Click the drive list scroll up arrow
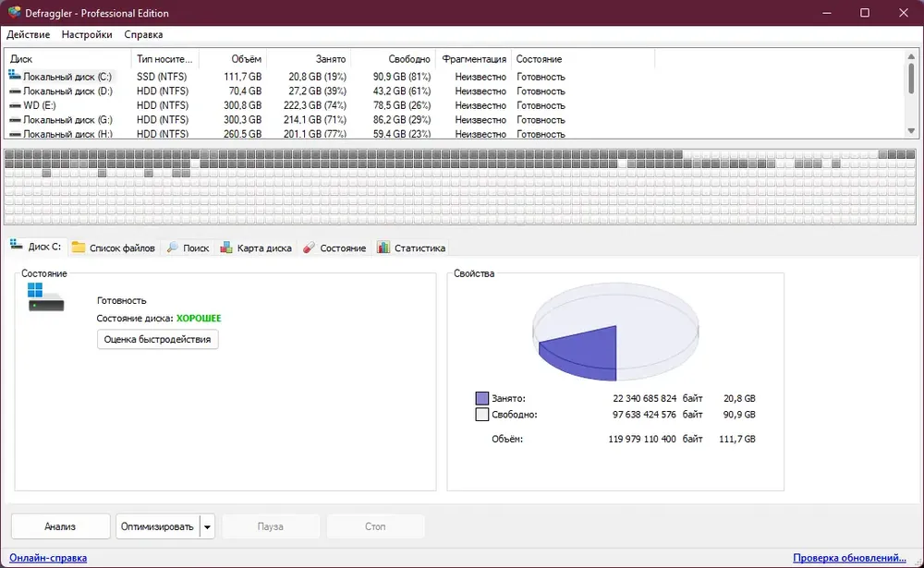This screenshot has width=924, height=568. click(x=911, y=56)
